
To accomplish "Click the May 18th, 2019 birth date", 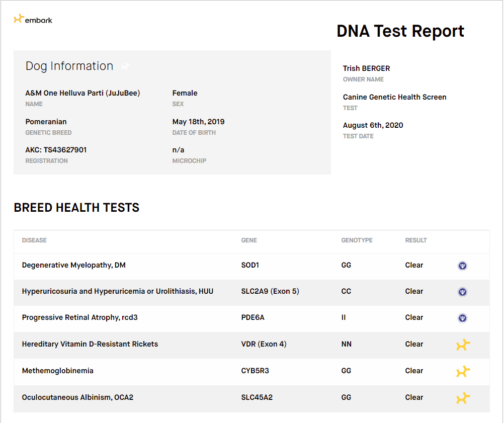I will (198, 122).
